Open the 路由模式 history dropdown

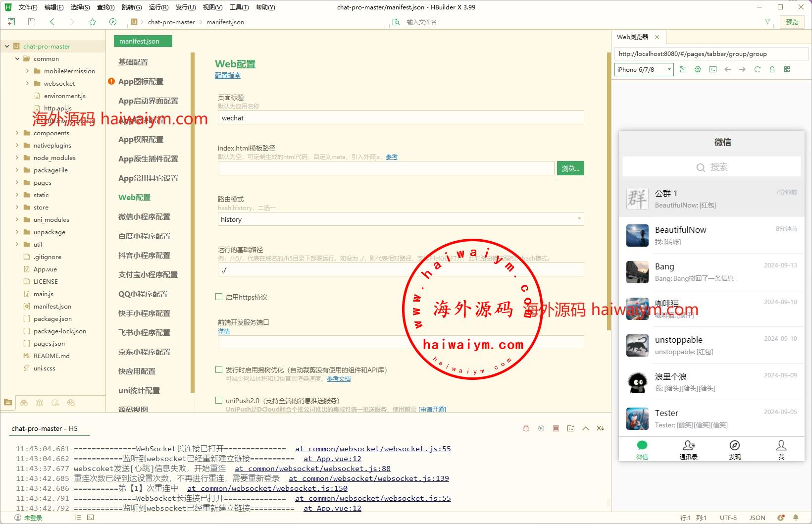(x=401, y=219)
